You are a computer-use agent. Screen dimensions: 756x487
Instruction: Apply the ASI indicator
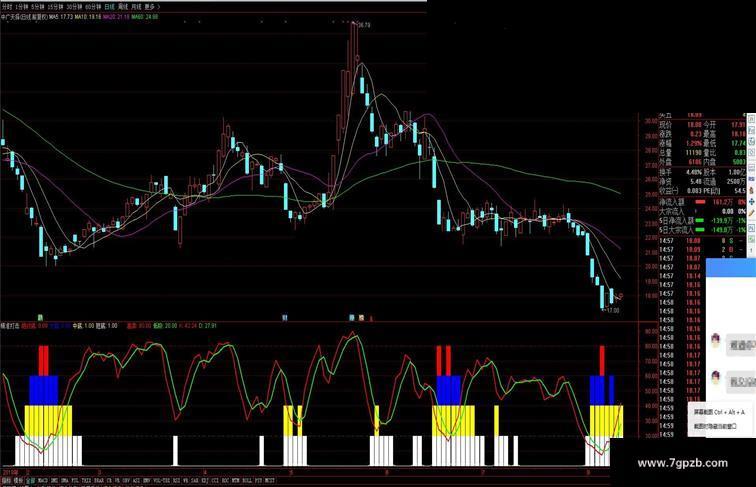point(135,480)
